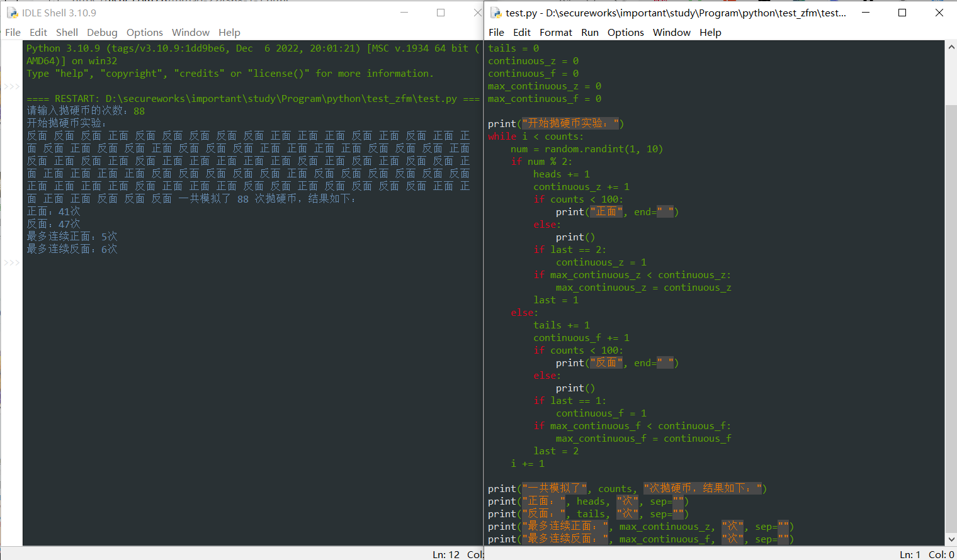Click 'if last == 2:' code line
The width and height of the screenshot is (957, 560).
point(570,250)
